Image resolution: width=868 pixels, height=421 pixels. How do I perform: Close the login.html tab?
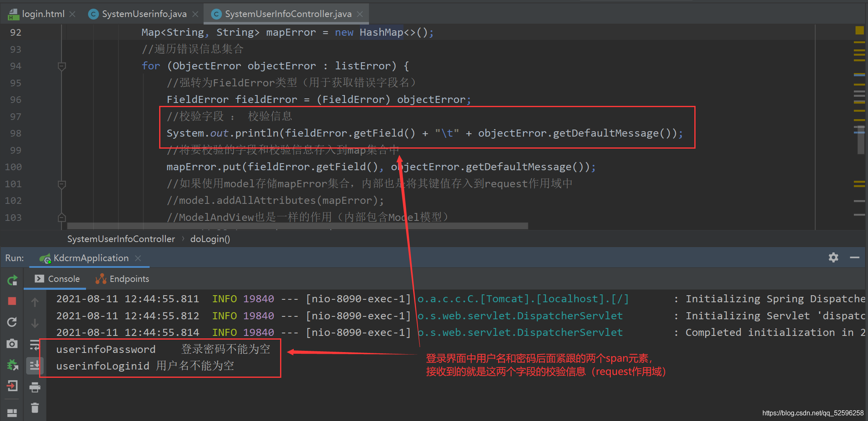72,14
